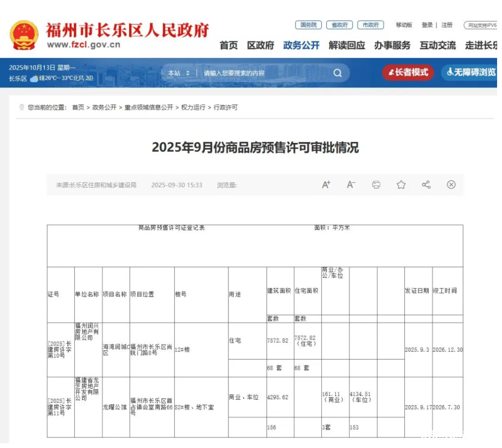Screen dimensions: 502x448
Task: Click 重点领域信息公开 in the breadcrumb
Action: (x=148, y=108)
